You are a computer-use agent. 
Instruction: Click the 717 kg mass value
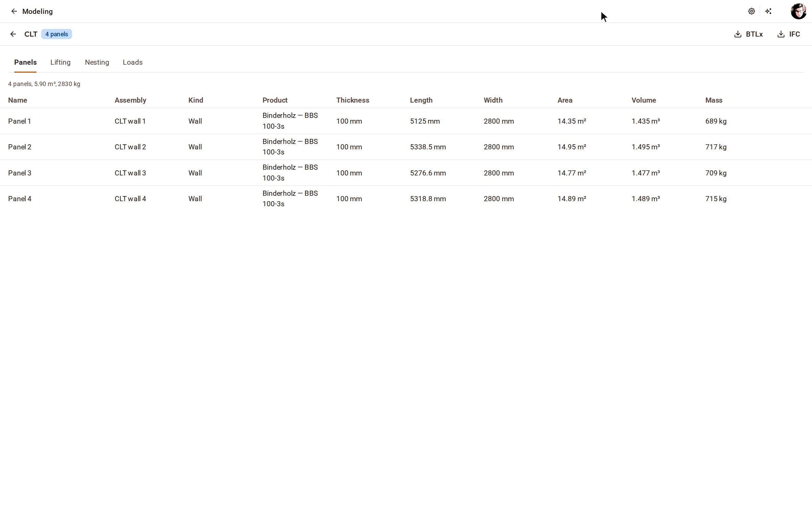716,147
